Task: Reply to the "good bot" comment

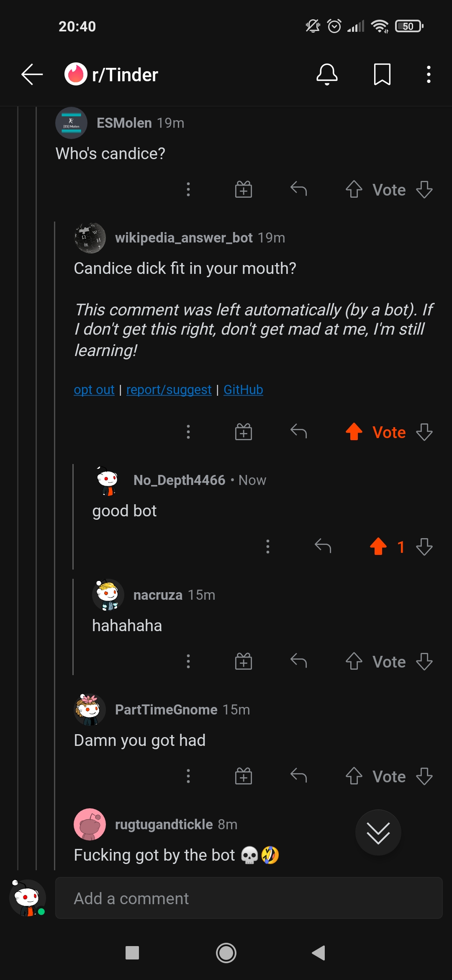Action: (323, 547)
